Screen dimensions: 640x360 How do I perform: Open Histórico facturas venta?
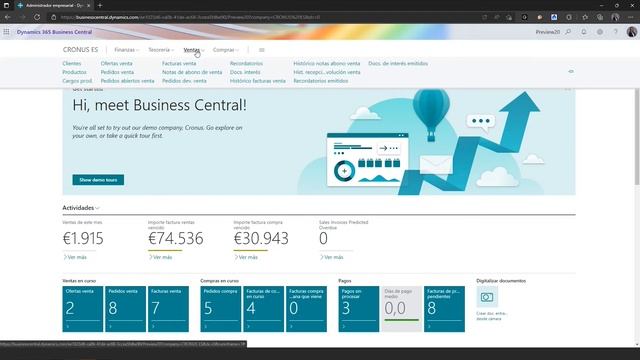point(258,81)
